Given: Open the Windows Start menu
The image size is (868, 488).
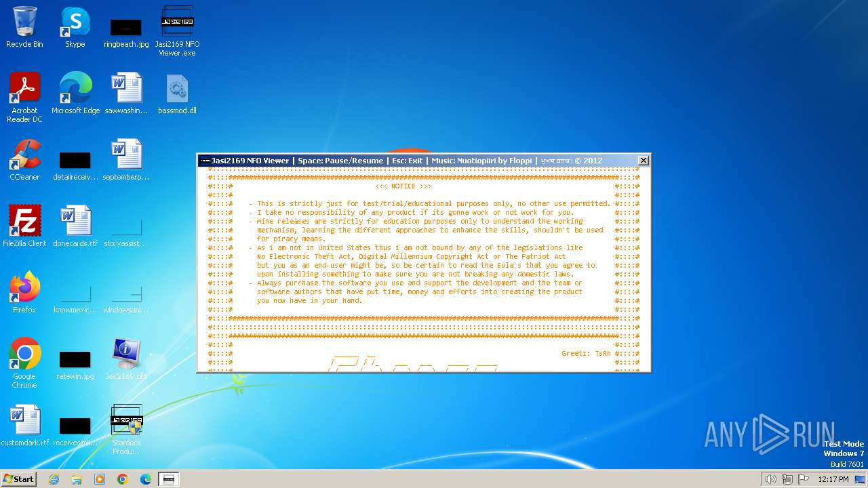Looking at the screenshot, I should click(18, 479).
